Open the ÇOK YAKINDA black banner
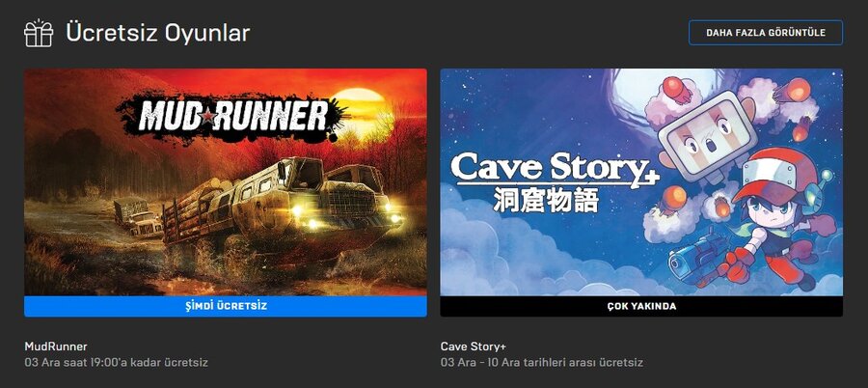The height and width of the screenshot is (388, 868). (641, 306)
